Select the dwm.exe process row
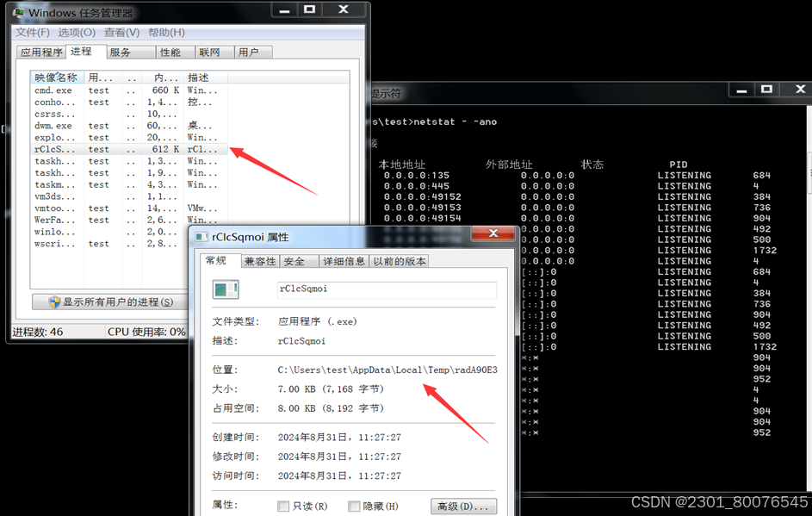This screenshot has width=812, height=516. pos(129,126)
